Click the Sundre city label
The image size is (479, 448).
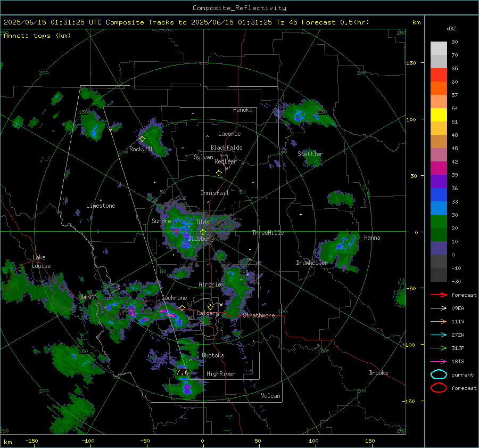click(162, 221)
